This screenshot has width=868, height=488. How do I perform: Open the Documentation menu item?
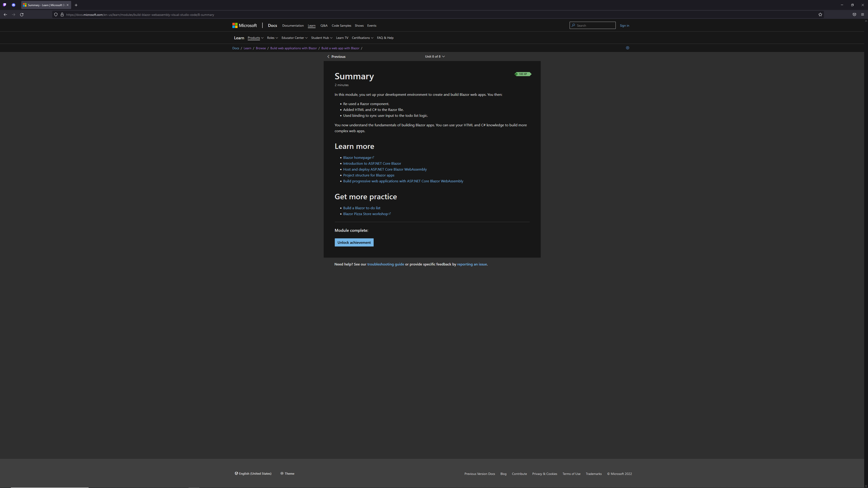coord(293,26)
